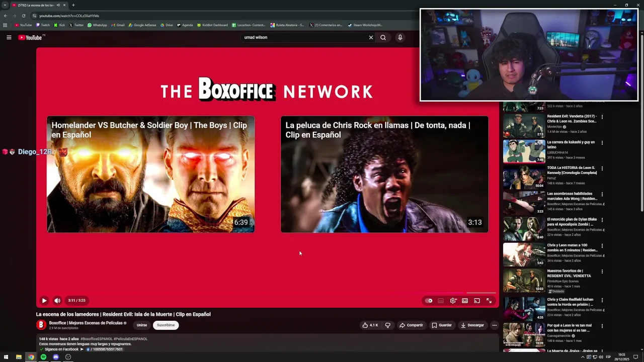Mute the video player volume
Viewport: 644px width, 362px height.
coord(57,301)
